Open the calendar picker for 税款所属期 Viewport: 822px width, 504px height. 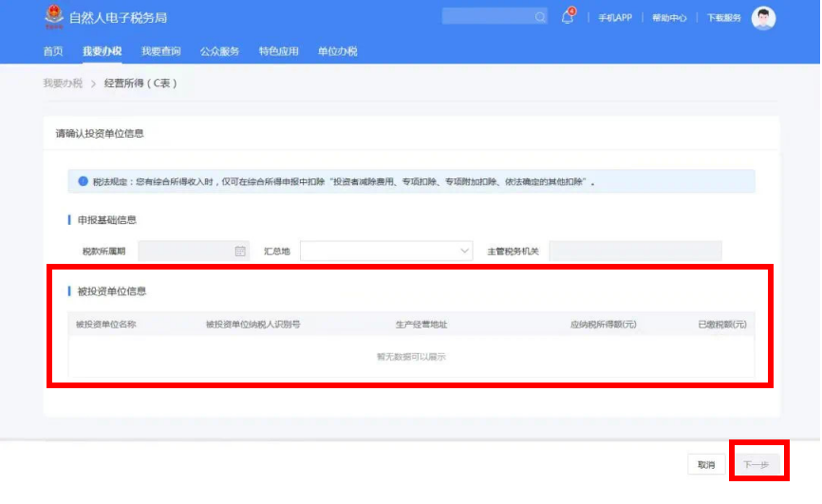tap(240, 251)
